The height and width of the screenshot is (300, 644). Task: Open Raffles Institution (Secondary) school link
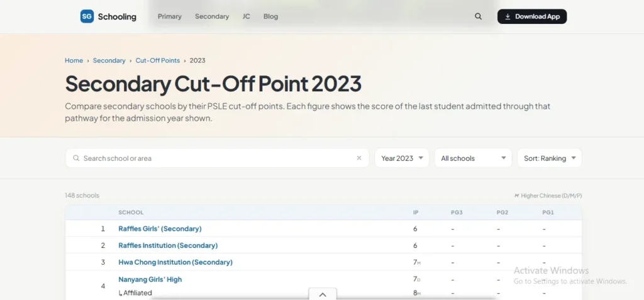coord(168,245)
